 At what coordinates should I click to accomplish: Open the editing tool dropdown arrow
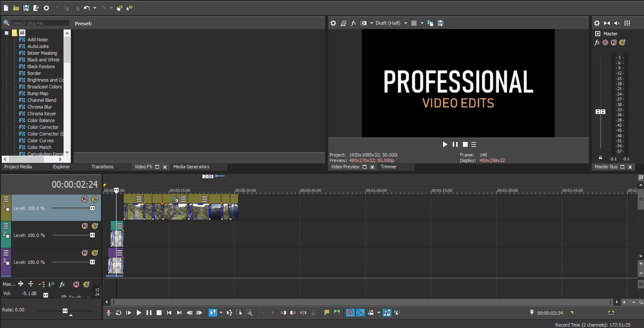[221, 313]
